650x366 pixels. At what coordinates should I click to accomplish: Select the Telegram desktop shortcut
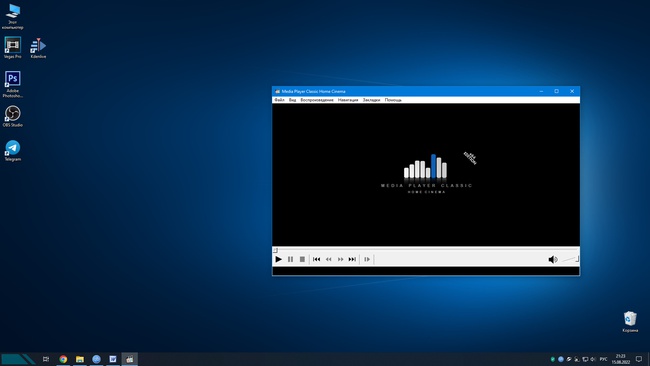12,150
